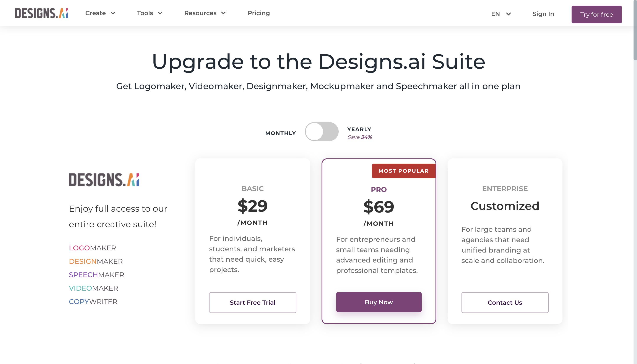This screenshot has width=637, height=364.
Task: Toggle the Monthly to Yearly billing switch
Action: pos(322,131)
